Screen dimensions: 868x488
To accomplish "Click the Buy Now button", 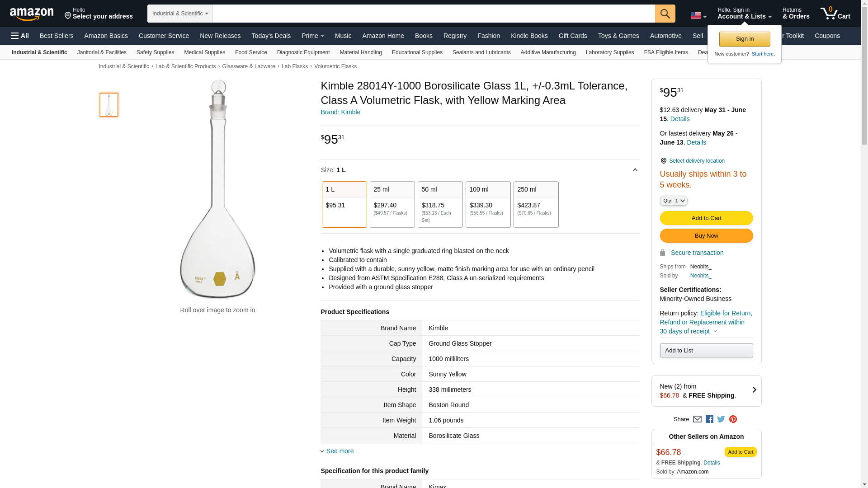I will [x=706, y=235].
